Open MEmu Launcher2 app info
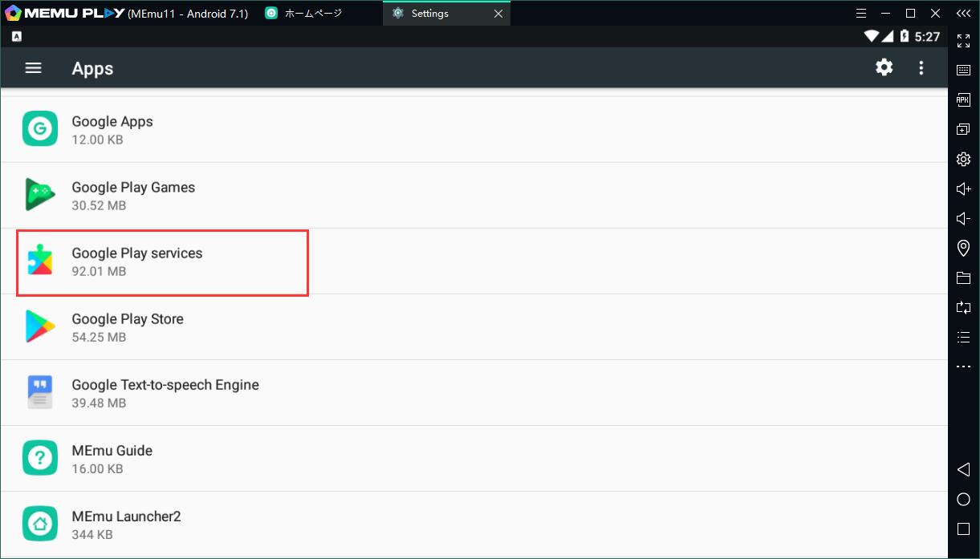This screenshot has width=980, height=559. 126,525
